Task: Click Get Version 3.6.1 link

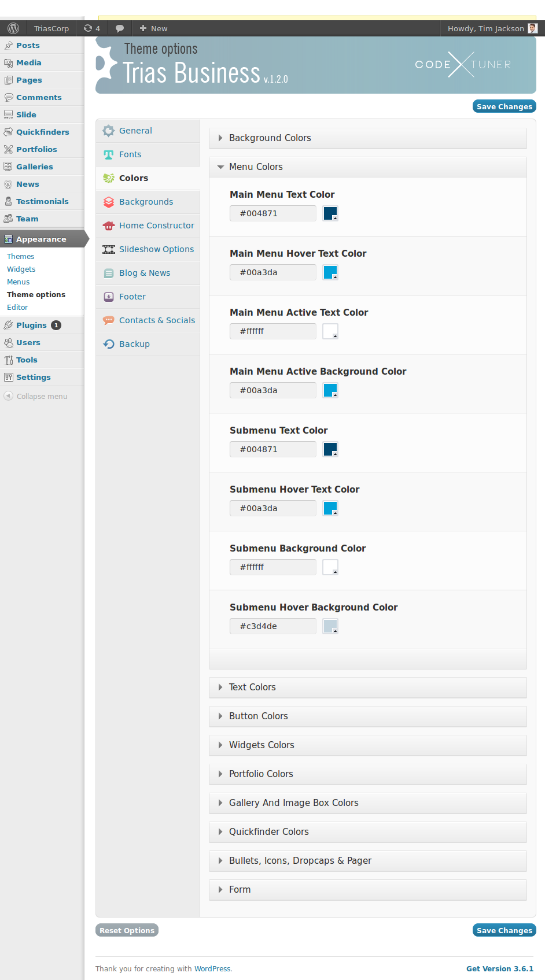Action: coord(500,969)
